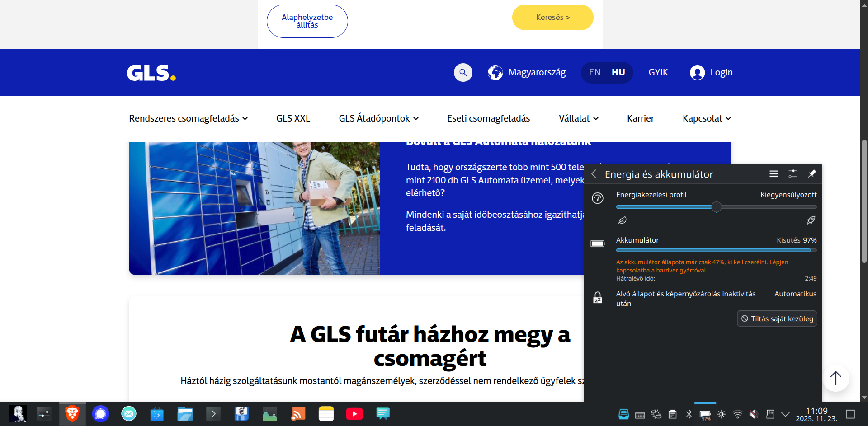Image resolution: width=868 pixels, height=426 pixels.
Task: Expand the GLS Átadópontok dropdown
Action: tap(378, 118)
